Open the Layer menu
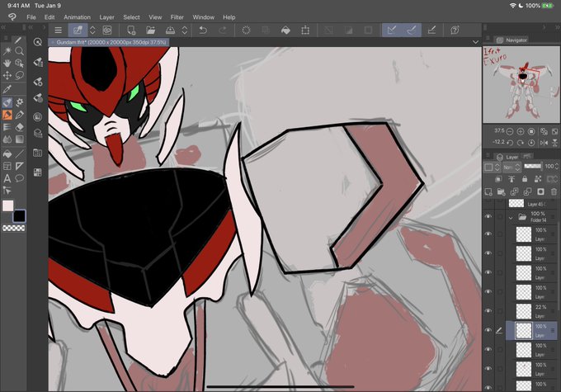This screenshot has width=561, height=392. 106,17
